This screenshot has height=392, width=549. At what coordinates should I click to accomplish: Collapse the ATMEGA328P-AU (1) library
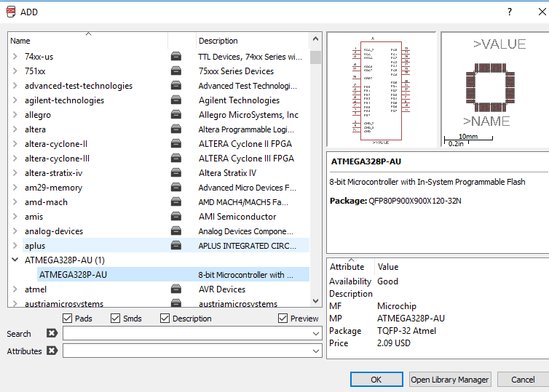(x=15, y=260)
